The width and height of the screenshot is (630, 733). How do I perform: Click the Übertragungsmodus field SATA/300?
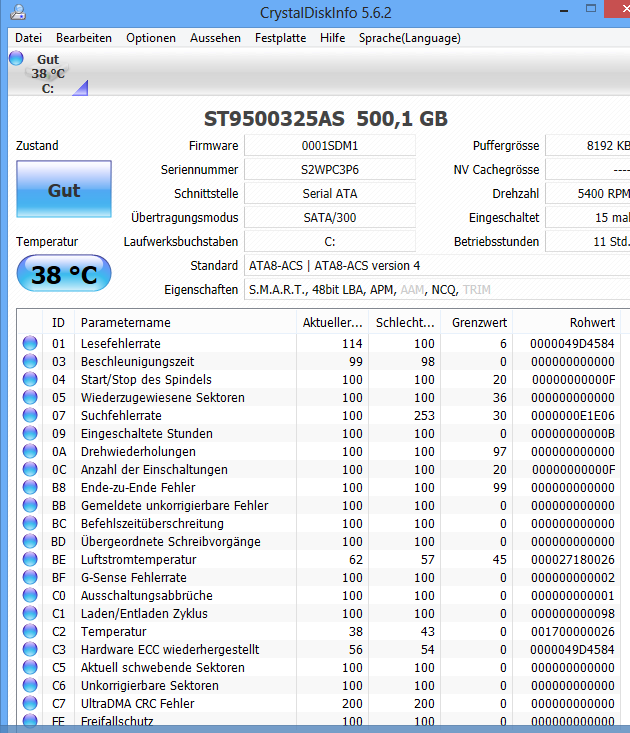pyautogui.click(x=330, y=218)
